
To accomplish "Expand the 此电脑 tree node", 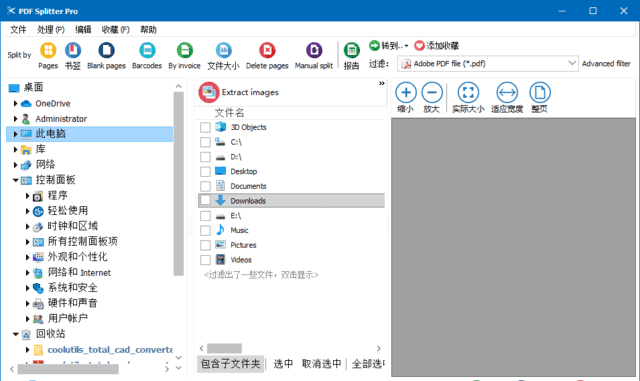I will click(x=15, y=134).
